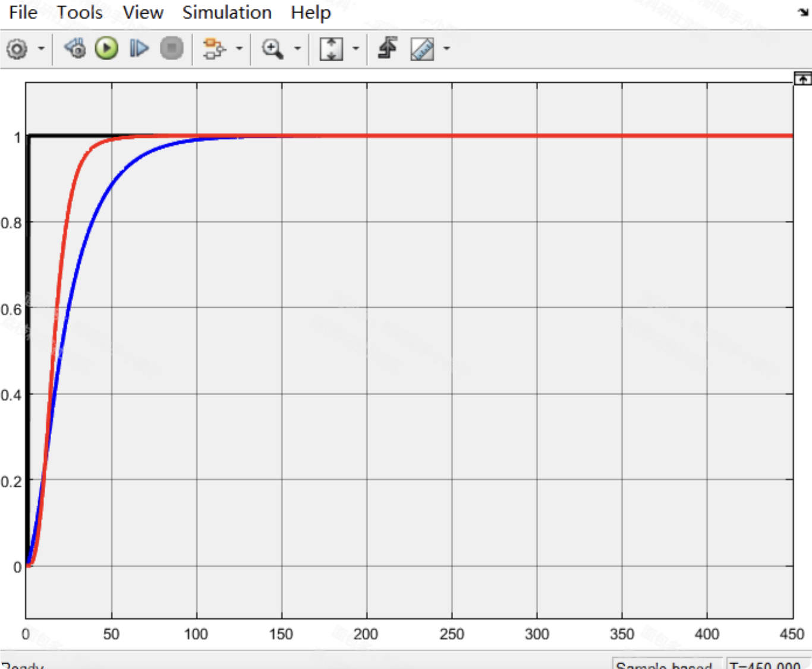Click the Highlight Simulink block icon
The height and width of the screenshot is (669, 812).
[214, 49]
